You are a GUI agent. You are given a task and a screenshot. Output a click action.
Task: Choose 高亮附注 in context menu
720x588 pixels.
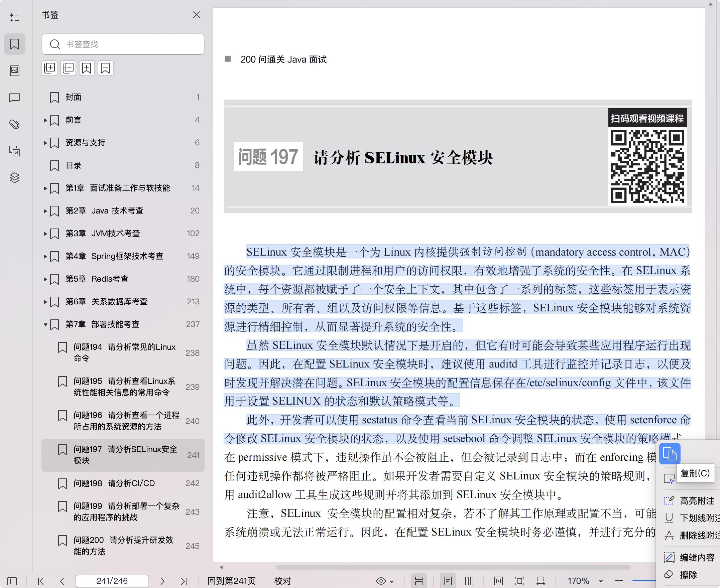691,500
